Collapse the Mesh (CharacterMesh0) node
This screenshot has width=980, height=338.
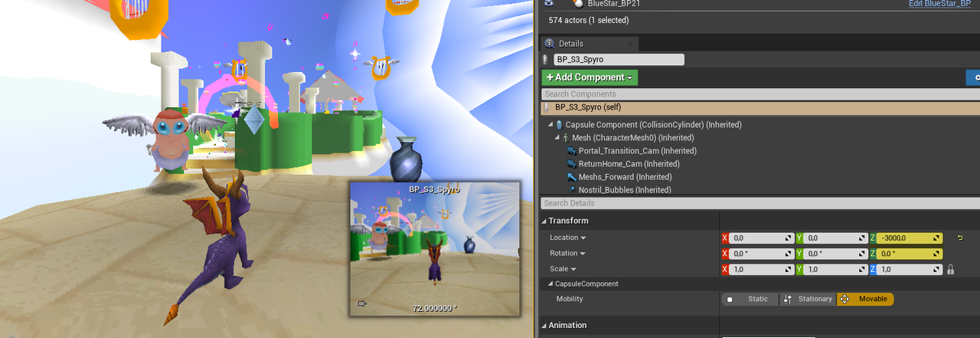557,138
